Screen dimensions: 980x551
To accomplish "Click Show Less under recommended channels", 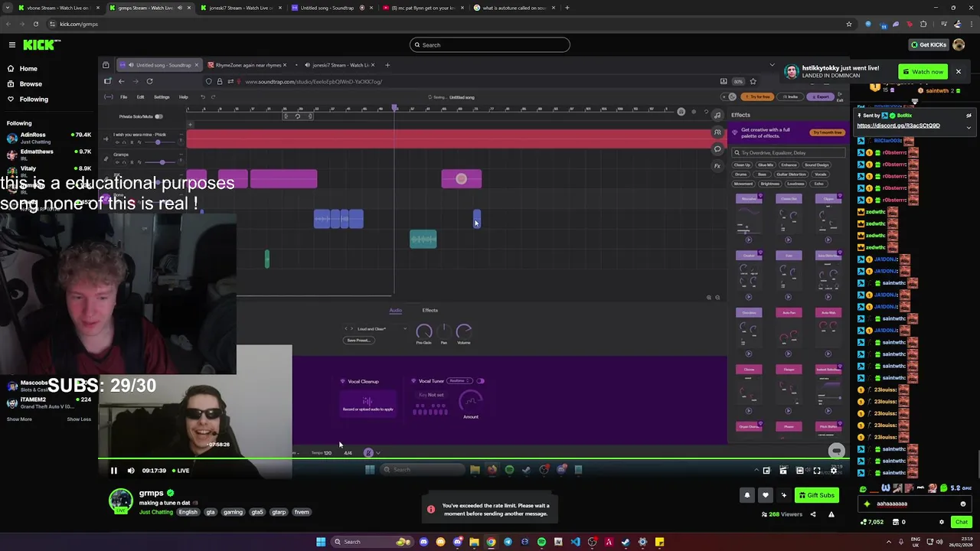I will (79, 419).
